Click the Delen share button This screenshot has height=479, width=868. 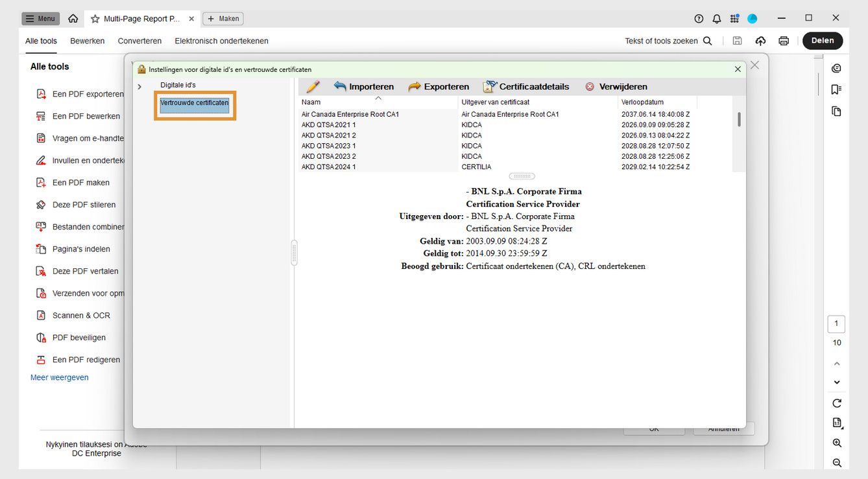(823, 40)
